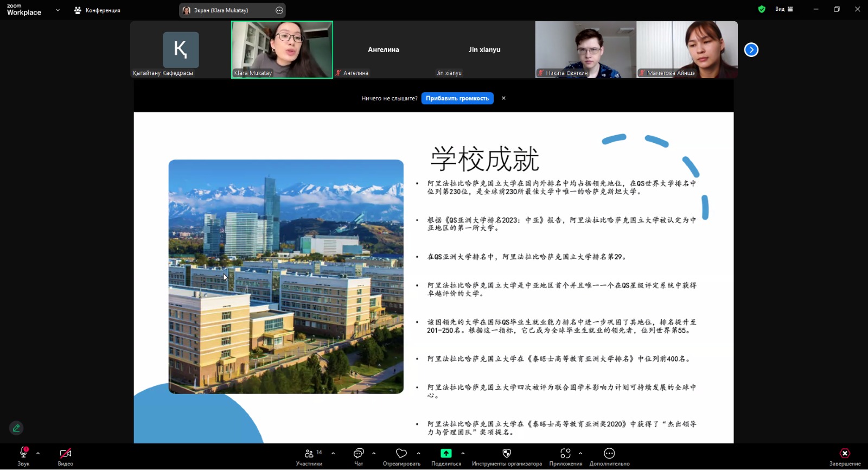The height and width of the screenshot is (470, 868).
Task: Open the Приложения apps icon
Action: point(566,453)
